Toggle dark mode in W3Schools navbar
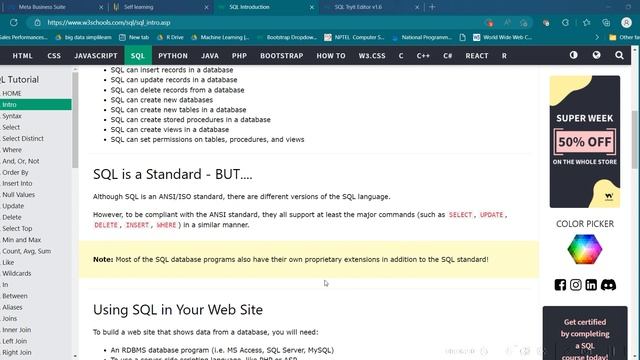This screenshot has height=360, width=640. click(573, 55)
